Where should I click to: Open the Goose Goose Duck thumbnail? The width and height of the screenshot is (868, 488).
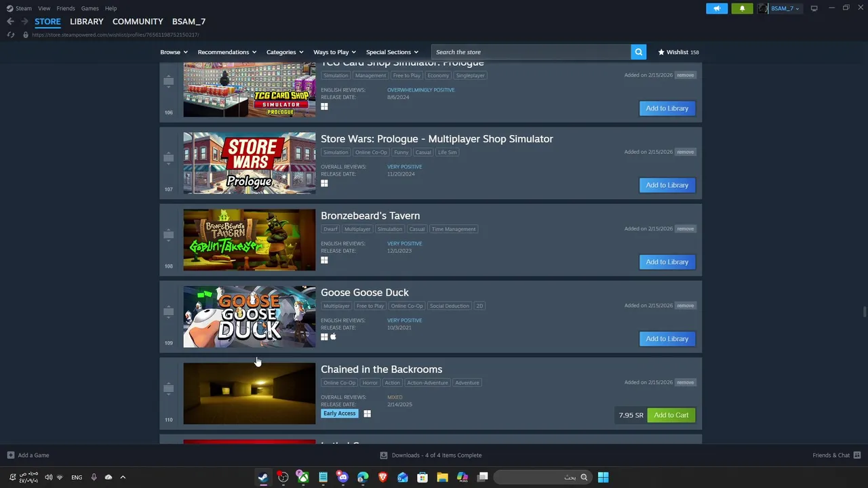tap(249, 317)
